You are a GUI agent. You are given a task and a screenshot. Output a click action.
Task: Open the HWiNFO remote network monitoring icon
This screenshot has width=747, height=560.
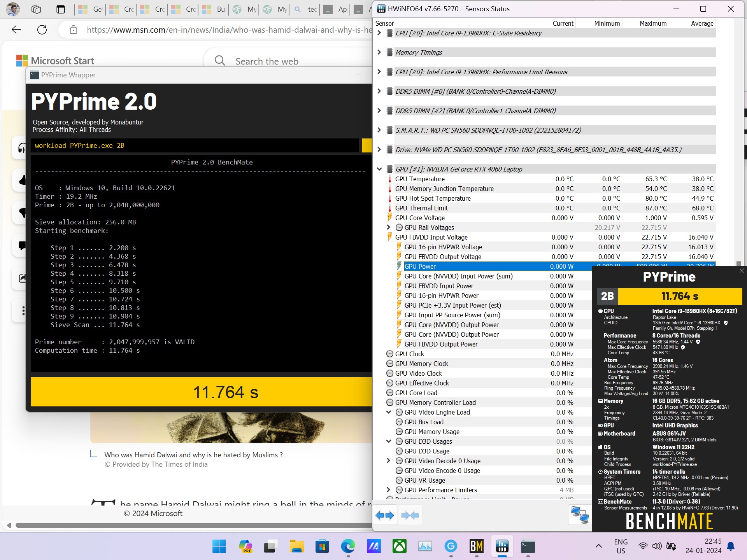pyautogui.click(x=579, y=515)
